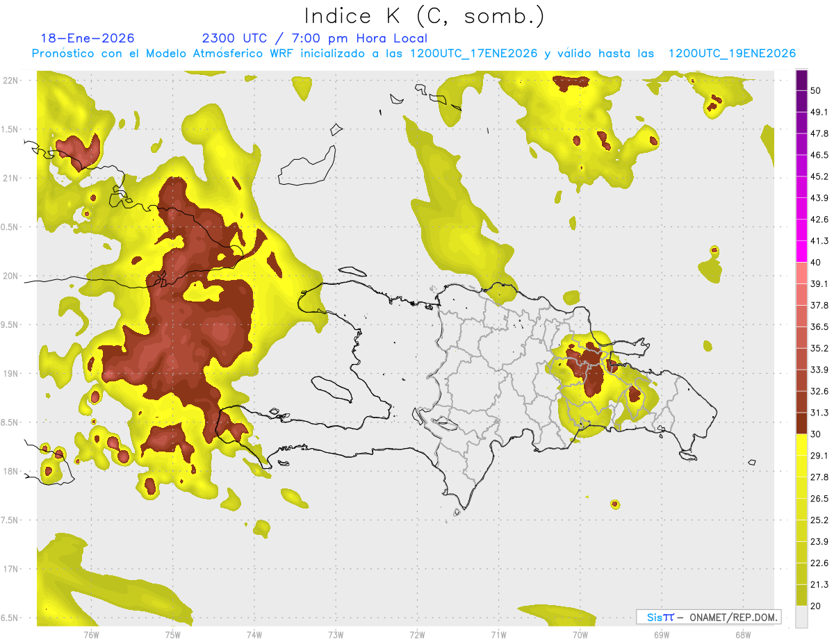Click the truncated latitude label "0.5N"
The width and height of the screenshot is (834, 644).
point(10,228)
